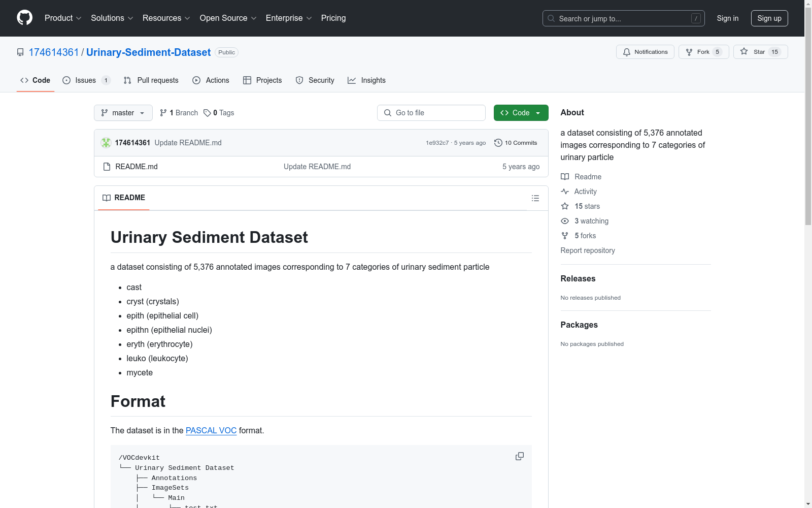
Task: Star the repository with Star button
Action: tap(760, 52)
